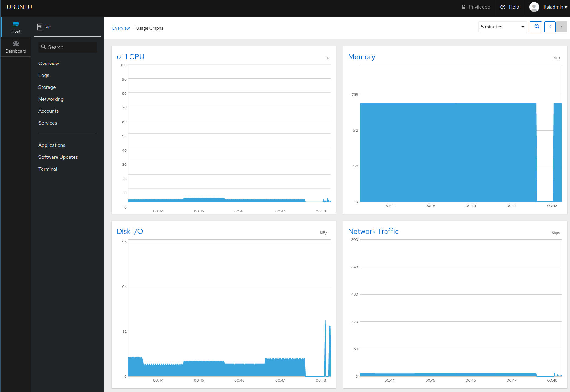570x392 pixels.
Task: Expand the jitsiadmin user menu
Action: point(555,7)
